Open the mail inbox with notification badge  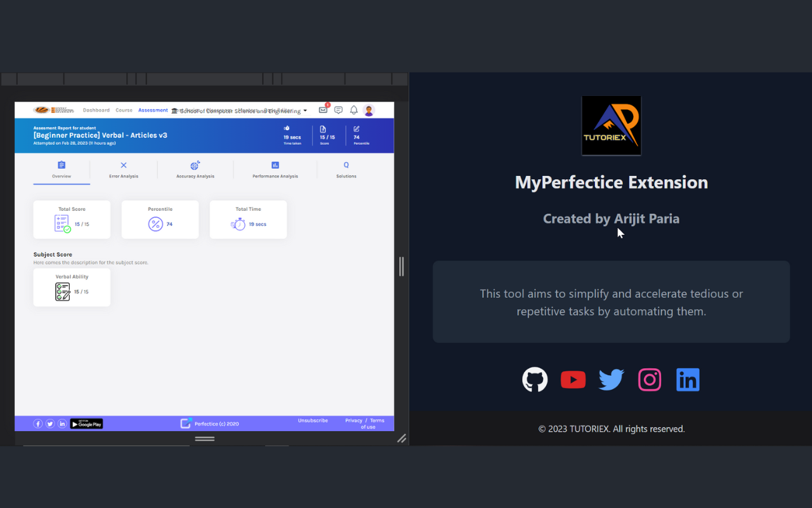[323, 109]
